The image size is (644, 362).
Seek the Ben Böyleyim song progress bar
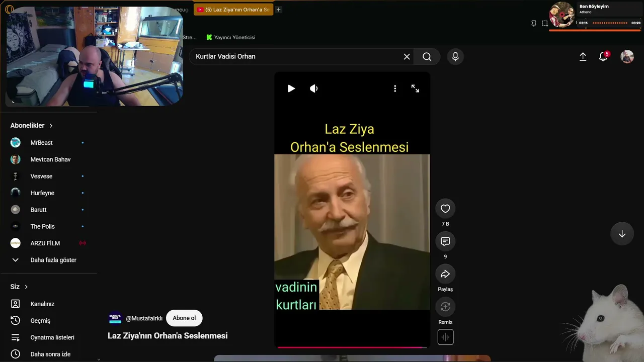(x=610, y=23)
